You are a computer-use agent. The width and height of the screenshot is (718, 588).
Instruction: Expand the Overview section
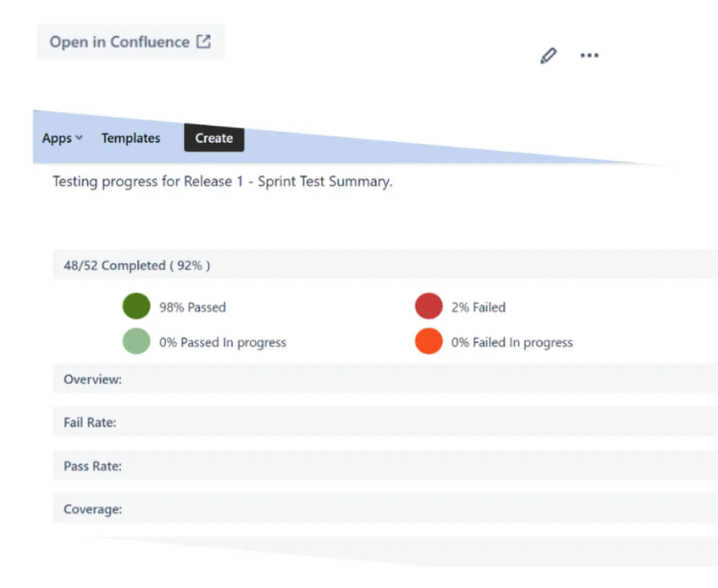click(92, 379)
